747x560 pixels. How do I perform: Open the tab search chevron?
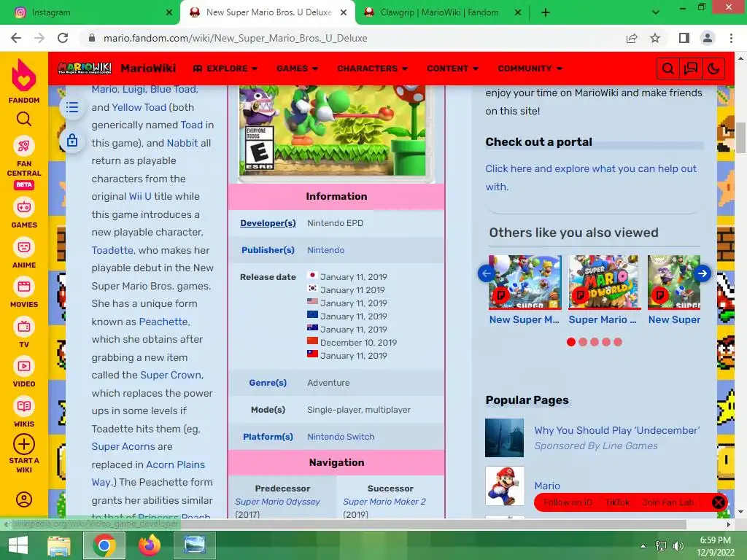coord(656,12)
